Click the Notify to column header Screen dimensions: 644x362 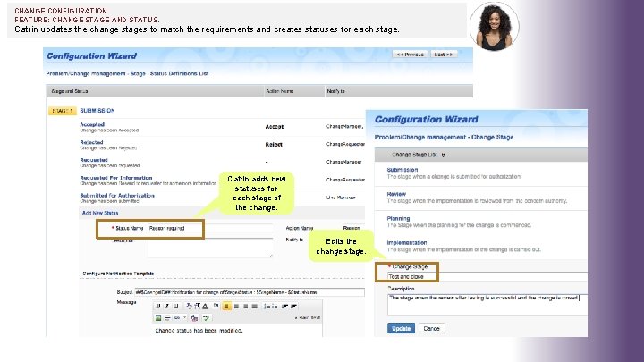click(x=335, y=91)
